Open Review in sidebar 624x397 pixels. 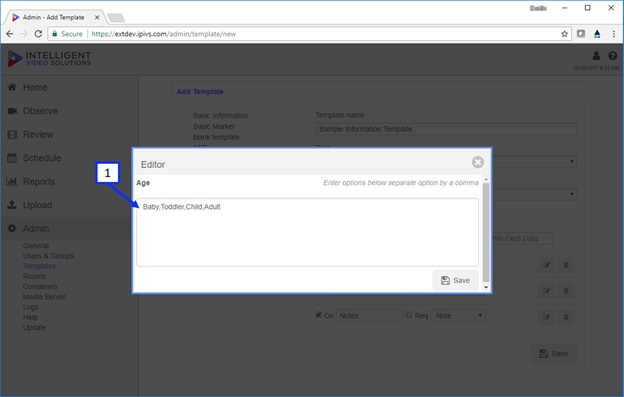[38, 134]
